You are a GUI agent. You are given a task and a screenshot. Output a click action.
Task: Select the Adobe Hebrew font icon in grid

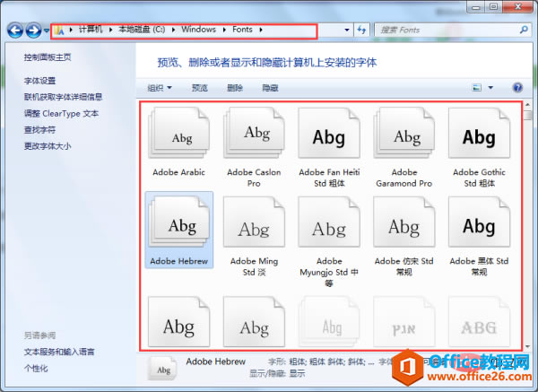tap(178, 222)
